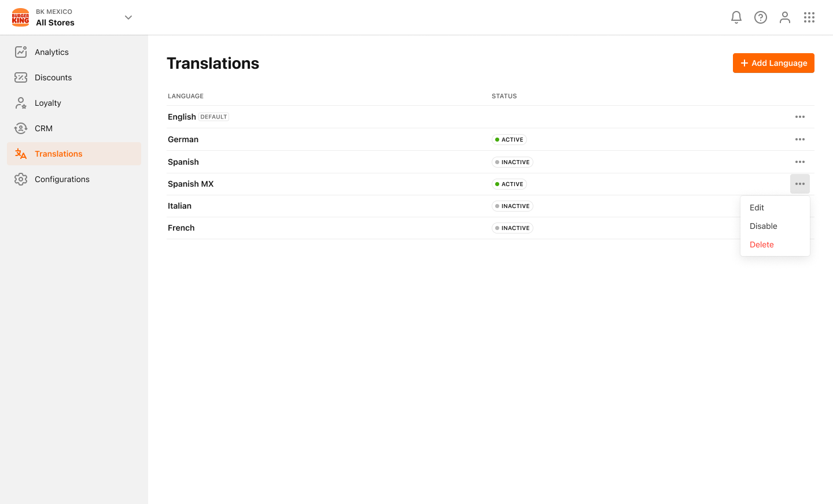This screenshot has height=504, width=833.
Task: Click the BK MEXICO store label
Action: (54, 12)
